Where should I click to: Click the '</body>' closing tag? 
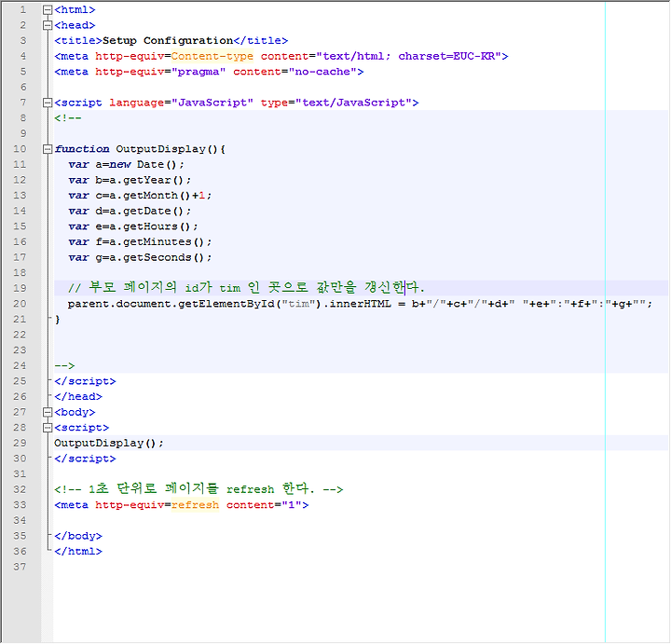tap(78, 536)
